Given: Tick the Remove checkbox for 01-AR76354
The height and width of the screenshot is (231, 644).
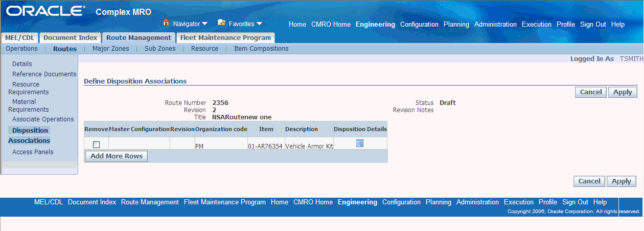Looking at the screenshot, I should coord(96,144).
